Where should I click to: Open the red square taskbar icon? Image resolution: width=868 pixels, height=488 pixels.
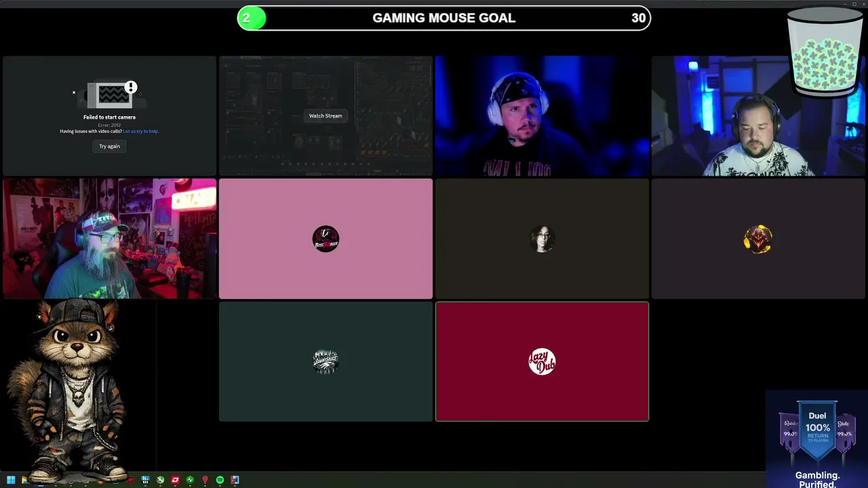tap(175, 480)
